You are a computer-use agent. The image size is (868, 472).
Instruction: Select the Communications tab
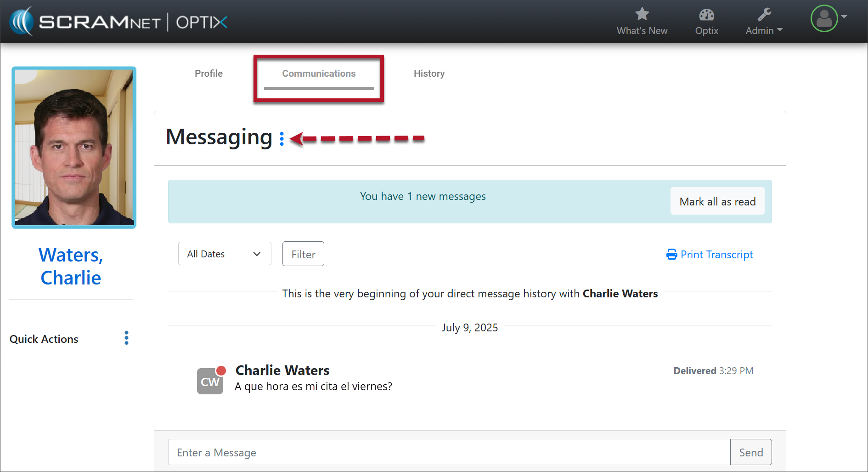[x=319, y=74]
